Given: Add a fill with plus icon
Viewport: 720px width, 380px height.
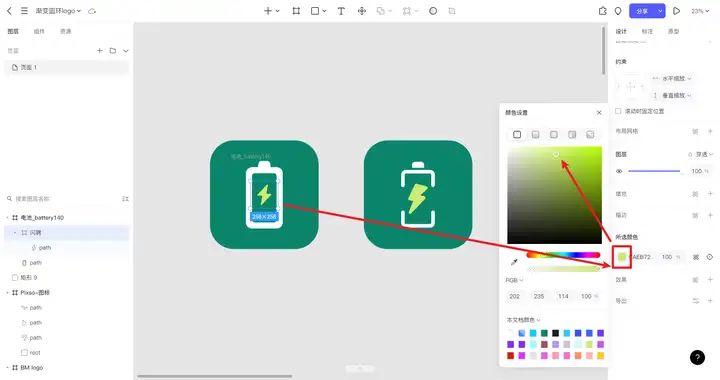Looking at the screenshot, I should [710, 194].
